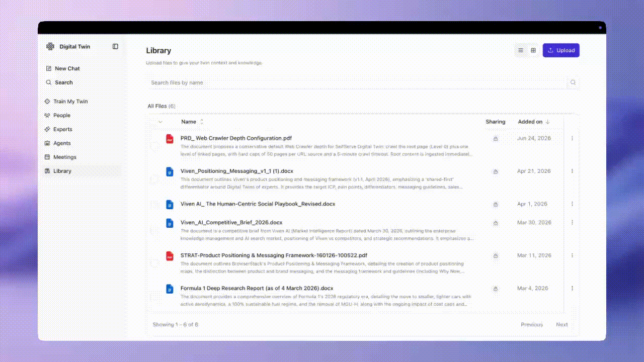Image resolution: width=644 pixels, height=362 pixels.
Task: Open more options for Viven_Positioning_Messaging file
Action: (x=572, y=171)
